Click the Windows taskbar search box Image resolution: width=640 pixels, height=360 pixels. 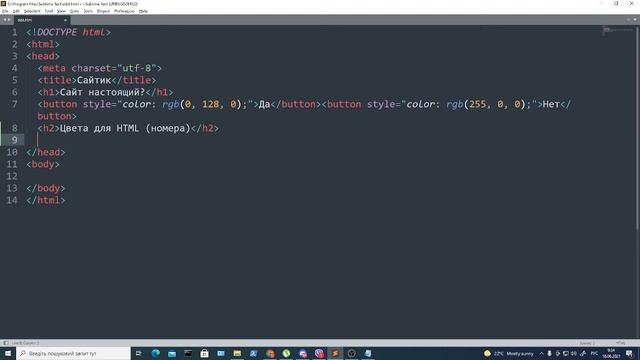[x=73, y=353]
